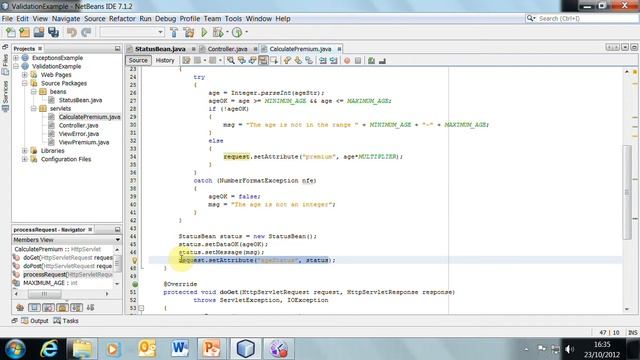
Task: Click the Debug Project icon
Action: (x=218, y=32)
